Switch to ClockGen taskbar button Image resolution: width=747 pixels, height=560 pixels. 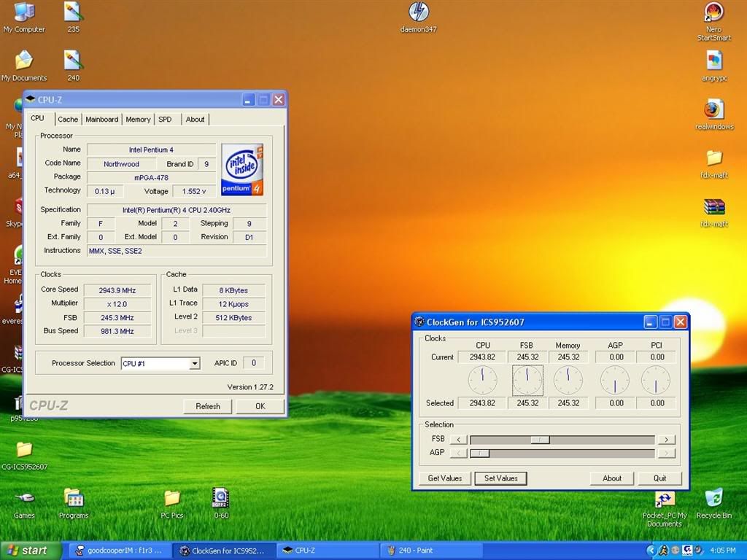[223, 551]
